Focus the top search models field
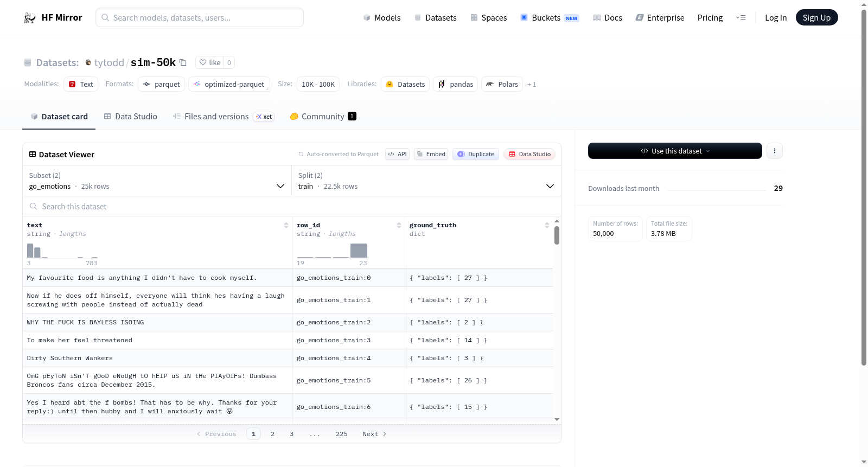Screen dimensions: 868x467 (200, 17)
